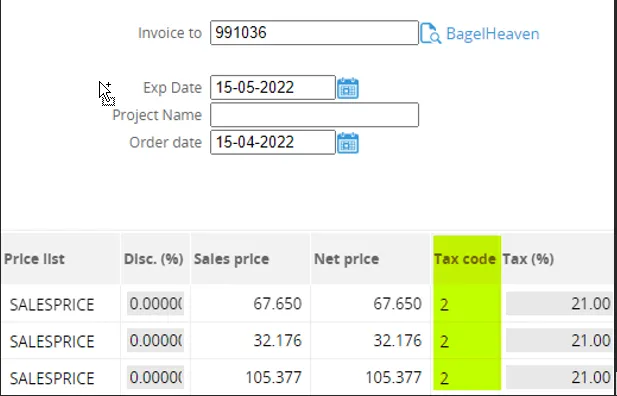Select SALESPRICE in the 32.176 row
Screen dimensions: 617x396
click(52, 341)
